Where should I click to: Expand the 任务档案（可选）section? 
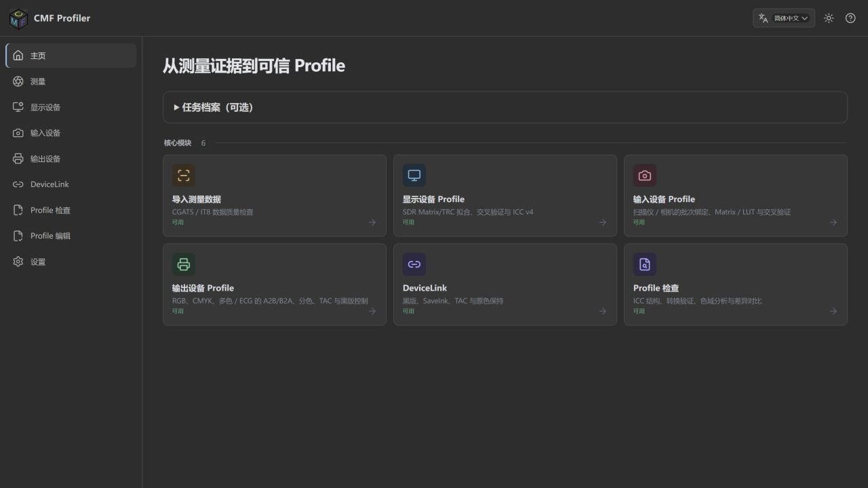click(x=505, y=107)
